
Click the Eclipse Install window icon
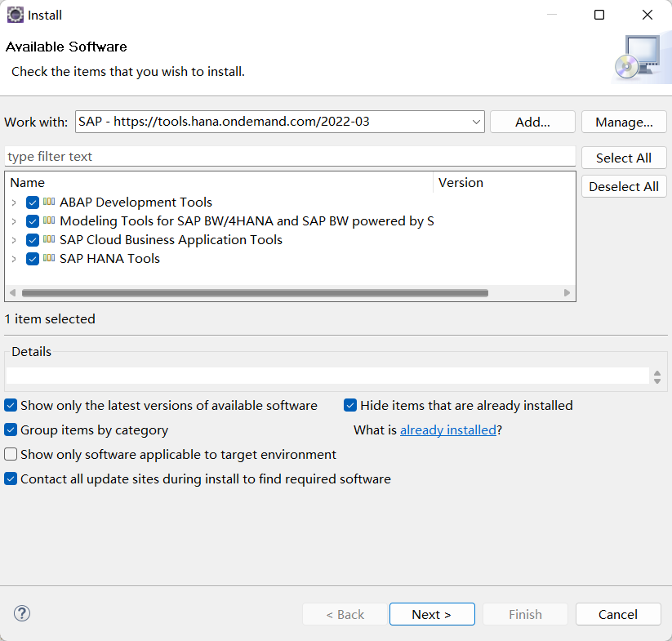[x=16, y=15]
